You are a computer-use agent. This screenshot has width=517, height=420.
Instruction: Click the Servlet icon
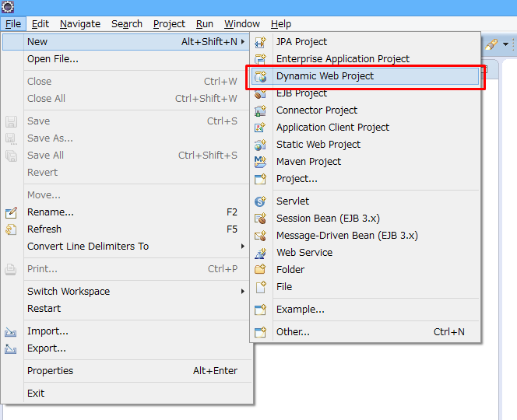click(261, 201)
